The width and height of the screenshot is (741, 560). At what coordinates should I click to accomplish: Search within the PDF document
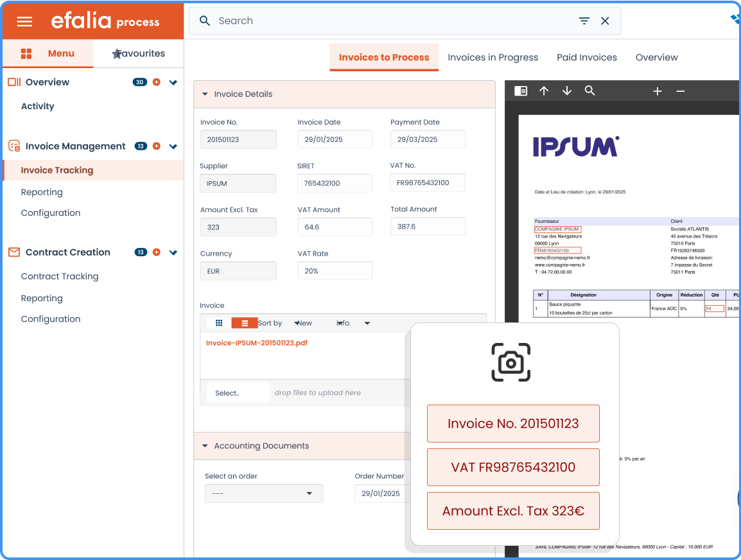(589, 91)
